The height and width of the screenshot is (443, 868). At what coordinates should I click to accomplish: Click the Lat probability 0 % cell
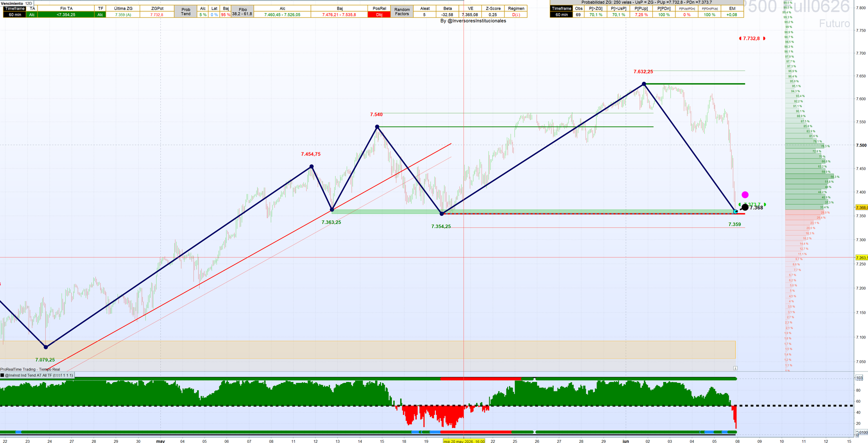214,14
